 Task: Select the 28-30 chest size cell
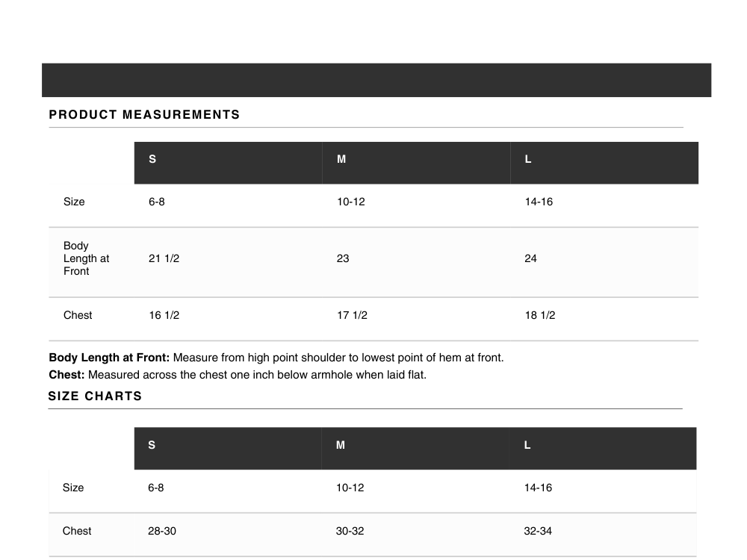point(162,531)
